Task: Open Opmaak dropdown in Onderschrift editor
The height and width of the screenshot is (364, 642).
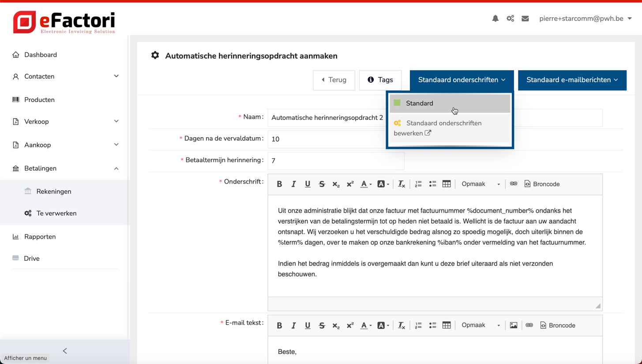Action: click(480, 184)
